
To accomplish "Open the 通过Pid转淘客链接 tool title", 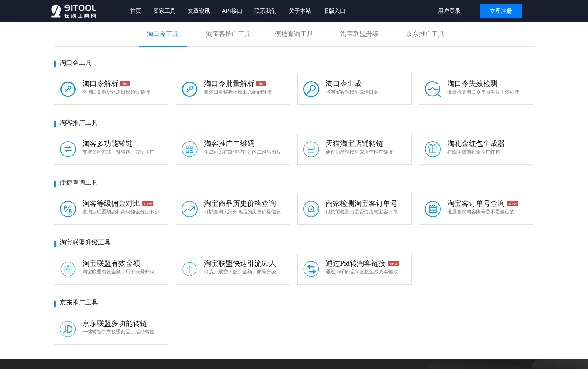I will tap(356, 263).
